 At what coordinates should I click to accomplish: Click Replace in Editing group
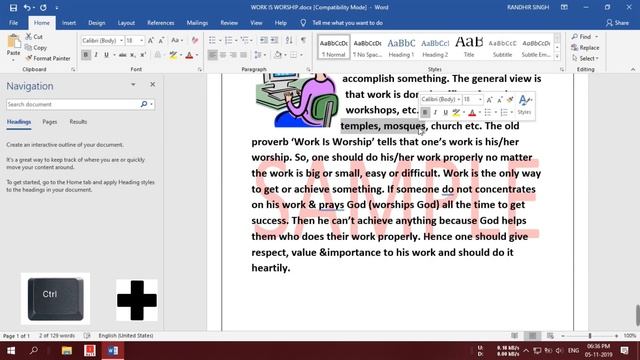click(585, 48)
